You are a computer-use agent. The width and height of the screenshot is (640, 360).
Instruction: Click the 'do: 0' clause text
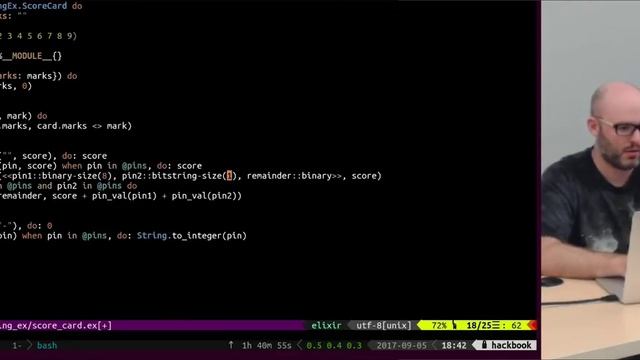coord(40,225)
